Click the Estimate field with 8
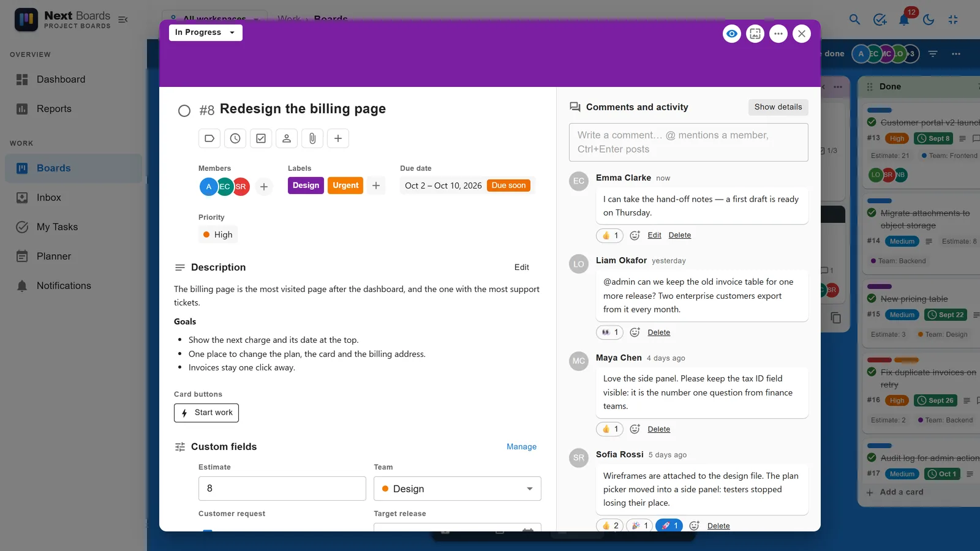 [282, 489]
